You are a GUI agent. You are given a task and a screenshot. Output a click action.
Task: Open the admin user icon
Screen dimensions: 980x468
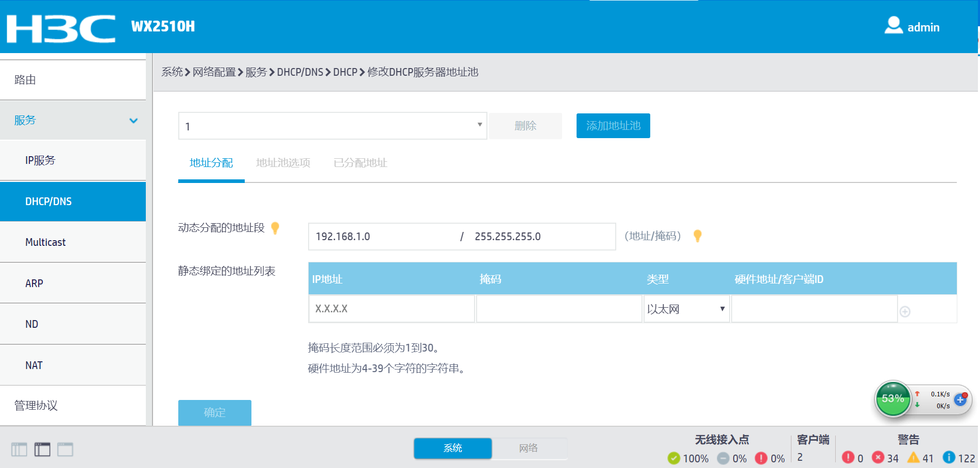pos(893,26)
